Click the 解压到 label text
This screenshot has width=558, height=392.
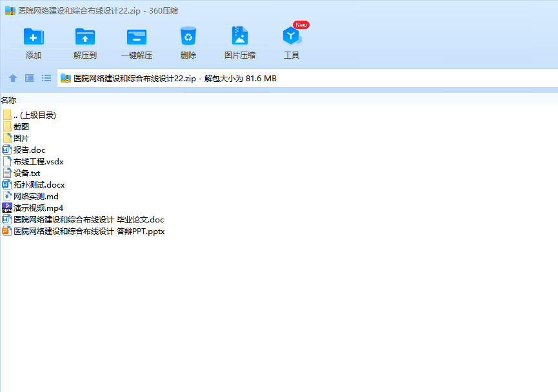coord(85,55)
